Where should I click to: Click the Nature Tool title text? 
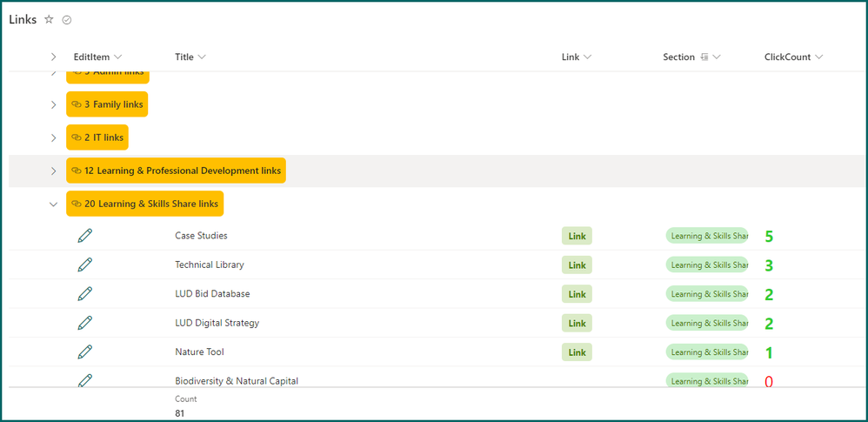199,352
